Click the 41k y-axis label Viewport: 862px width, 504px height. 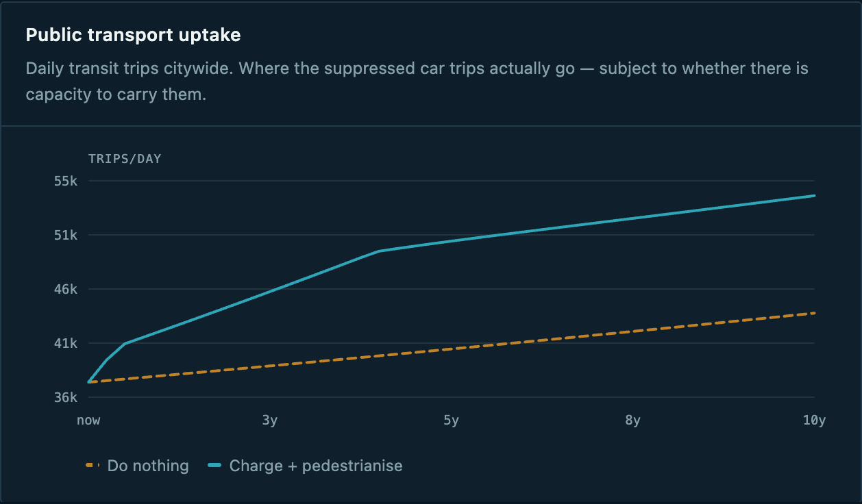65,343
